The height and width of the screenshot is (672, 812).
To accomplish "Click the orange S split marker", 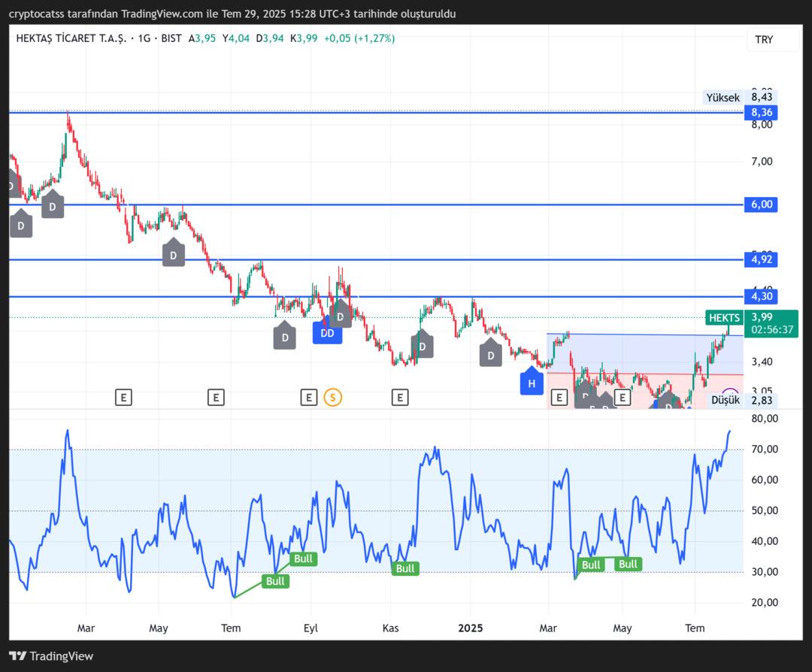I will coord(333,398).
